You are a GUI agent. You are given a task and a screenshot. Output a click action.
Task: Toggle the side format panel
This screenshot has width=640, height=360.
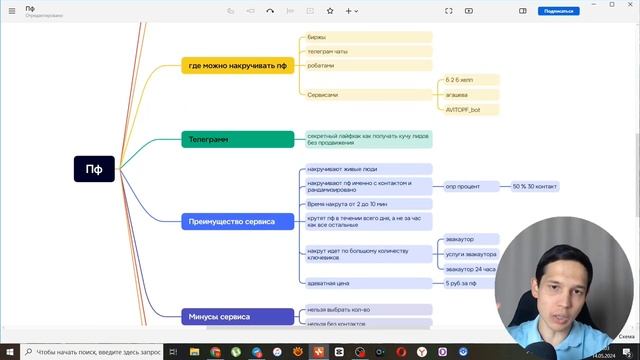[523, 11]
